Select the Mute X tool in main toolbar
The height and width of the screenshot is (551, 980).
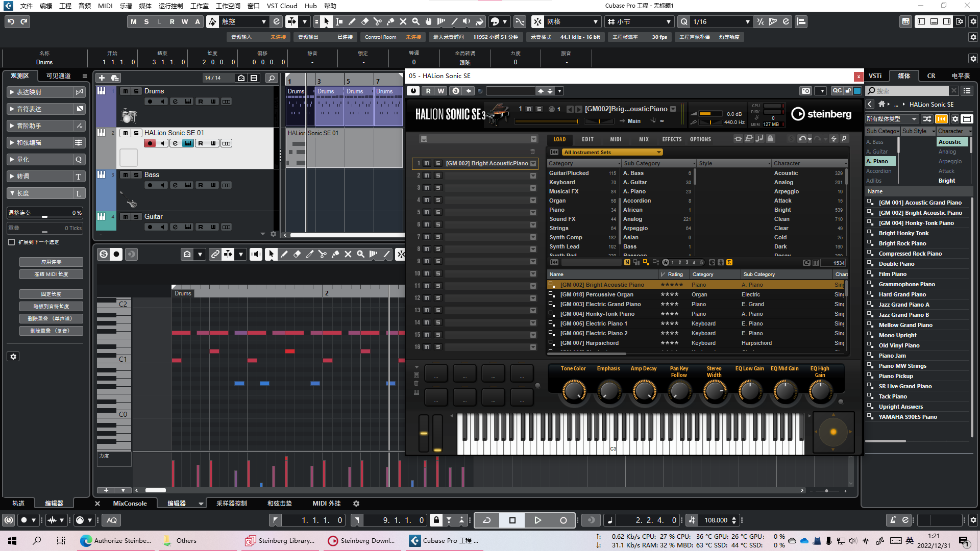(x=403, y=21)
